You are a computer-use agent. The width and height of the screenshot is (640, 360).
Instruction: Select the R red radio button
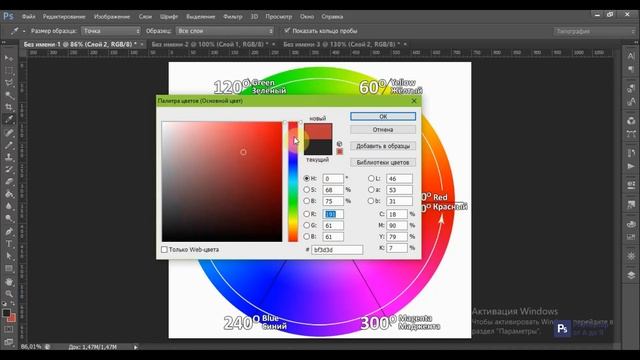pyautogui.click(x=307, y=214)
